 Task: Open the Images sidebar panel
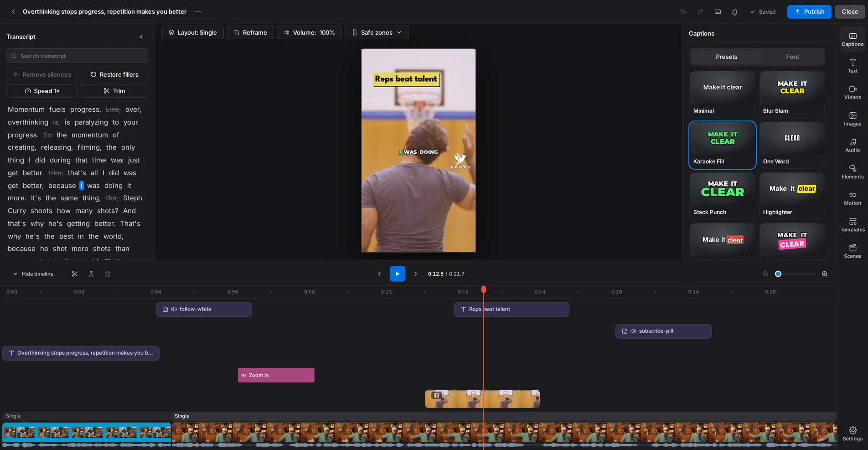852,119
